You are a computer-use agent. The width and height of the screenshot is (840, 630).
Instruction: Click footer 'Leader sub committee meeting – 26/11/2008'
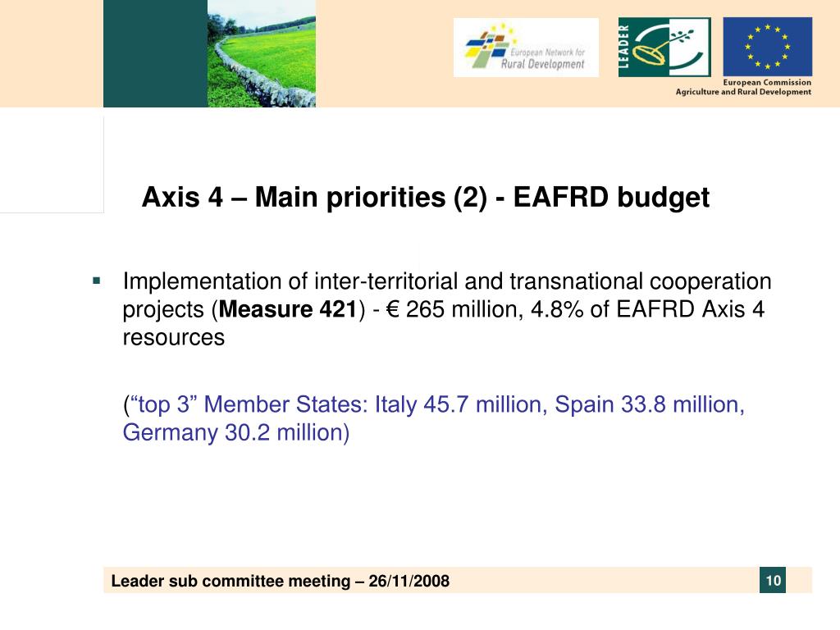(281, 581)
